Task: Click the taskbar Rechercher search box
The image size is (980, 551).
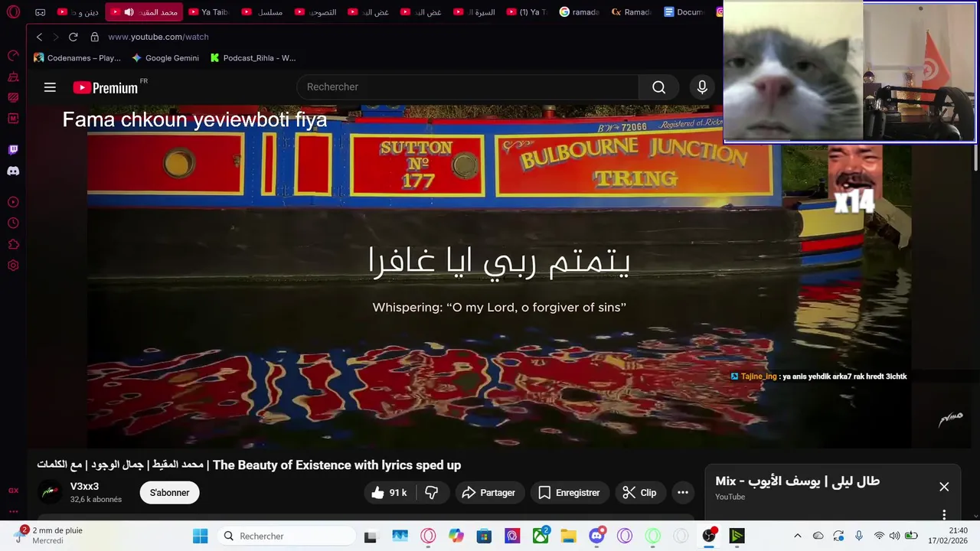Action: 288,536
